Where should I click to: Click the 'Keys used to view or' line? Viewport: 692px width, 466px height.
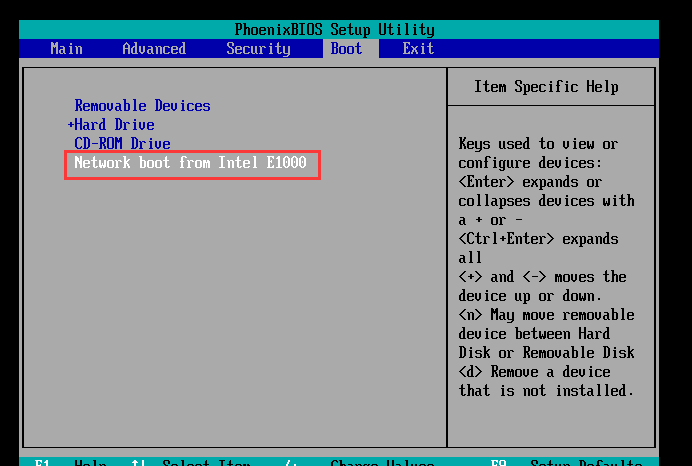pyautogui.click(x=538, y=143)
